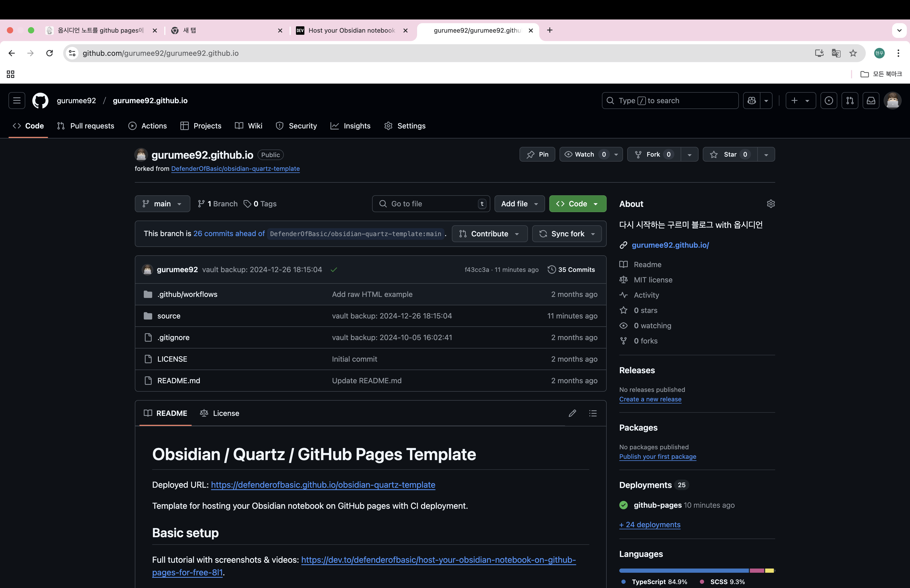This screenshot has width=910, height=588.
Task: Open GitHub global navigation hamburger menu
Action: point(17,101)
